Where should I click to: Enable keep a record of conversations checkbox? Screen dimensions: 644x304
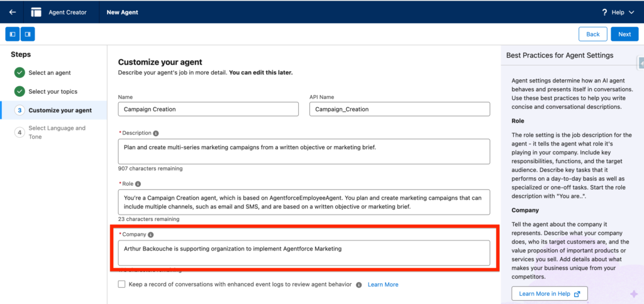(122, 284)
